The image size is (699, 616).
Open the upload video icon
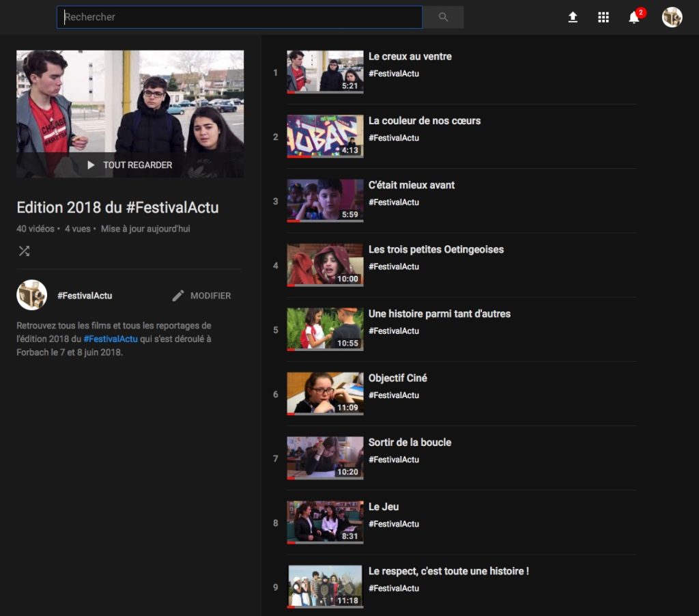(x=573, y=18)
